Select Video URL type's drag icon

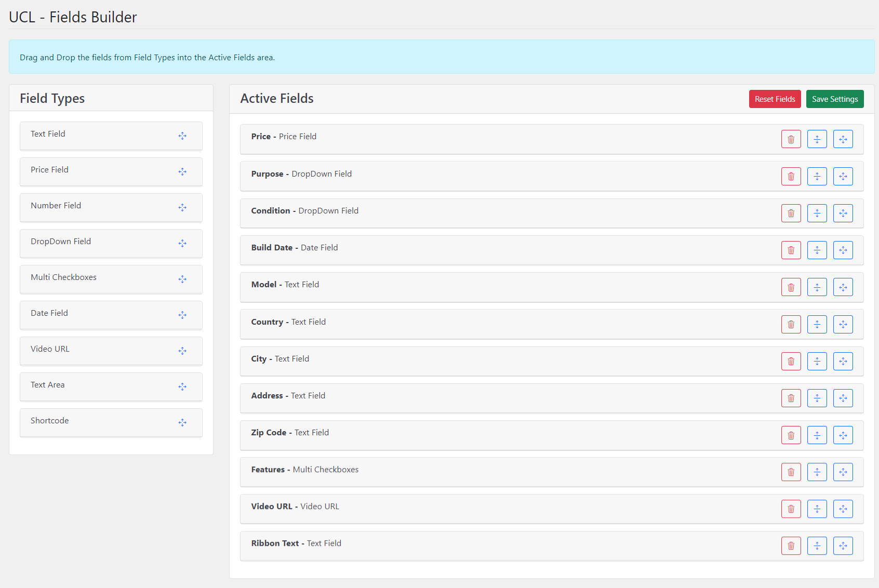point(182,351)
